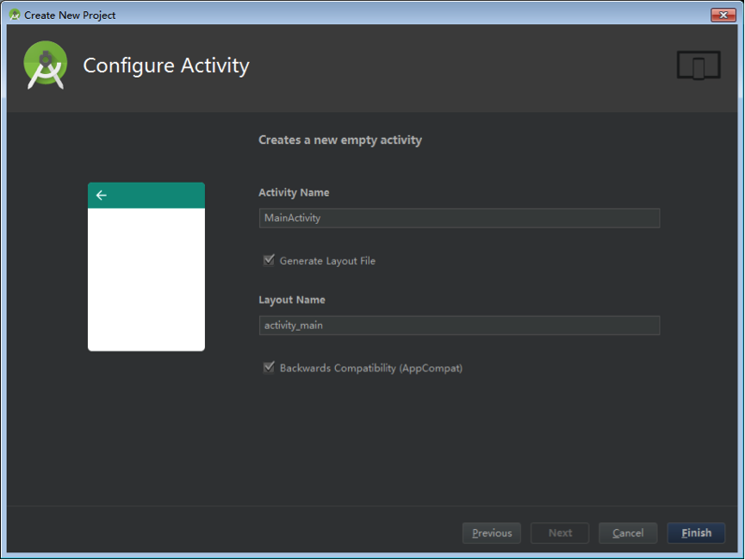The image size is (745, 560).
Task: Cancel the new project wizard
Action: tap(628, 533)
